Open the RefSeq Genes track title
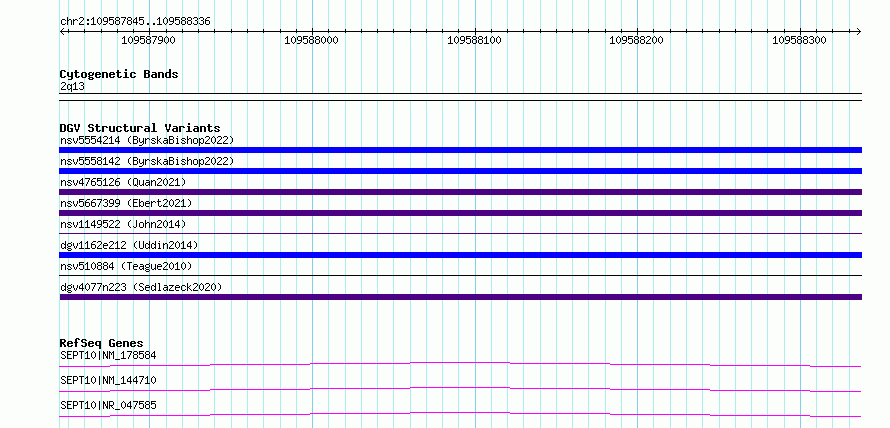890x428 pixels. (102, 343)
